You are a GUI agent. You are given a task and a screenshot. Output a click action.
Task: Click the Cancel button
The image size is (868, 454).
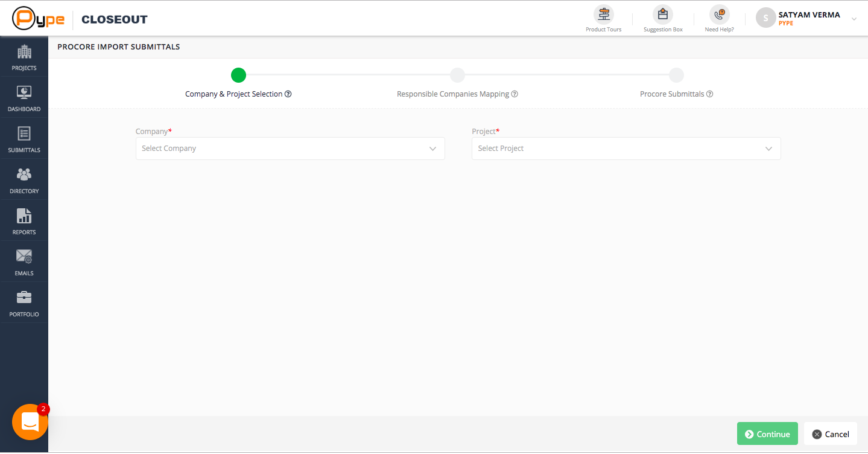point(830,434)
